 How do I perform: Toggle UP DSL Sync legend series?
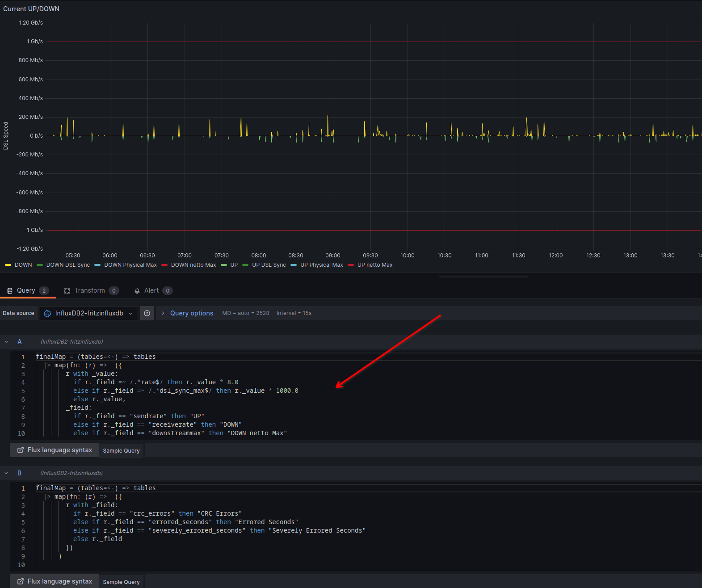pos(269,265)
